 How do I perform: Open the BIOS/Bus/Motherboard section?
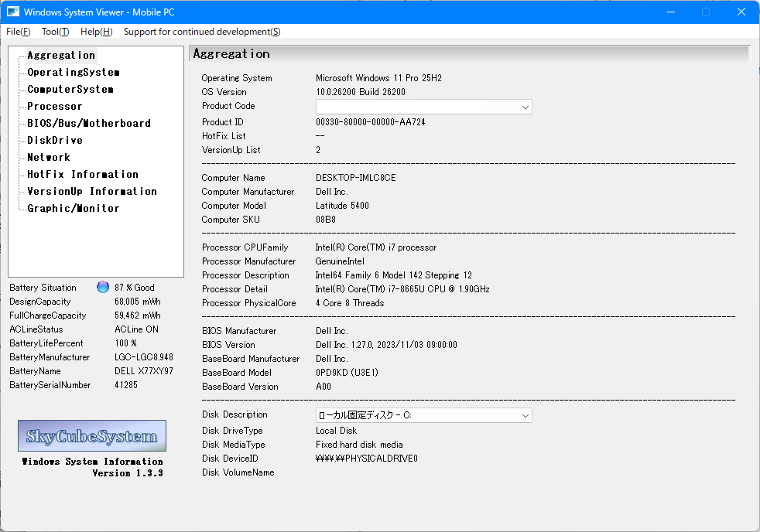coord(89,124)
